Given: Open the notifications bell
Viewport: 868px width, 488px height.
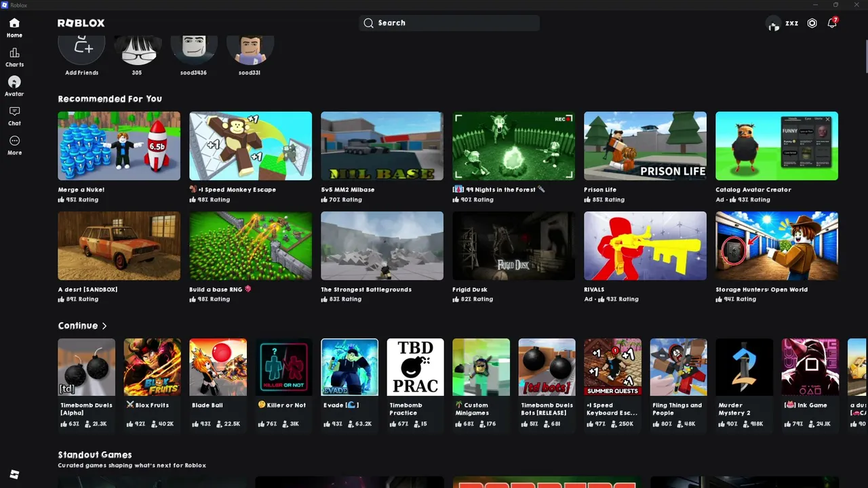Looking at the screenshot, I should pos(832,23).
